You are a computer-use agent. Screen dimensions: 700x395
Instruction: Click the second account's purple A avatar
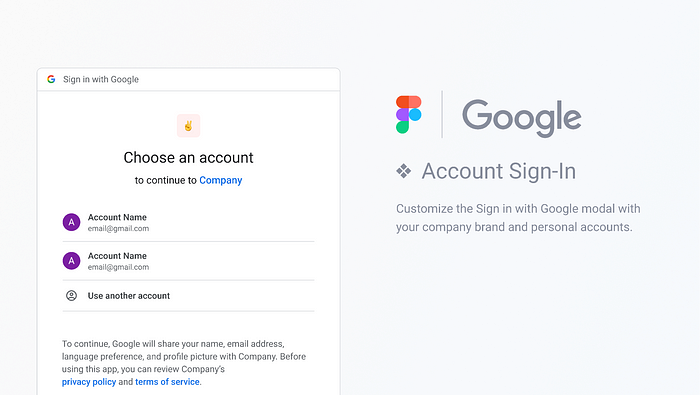point(71,261)
